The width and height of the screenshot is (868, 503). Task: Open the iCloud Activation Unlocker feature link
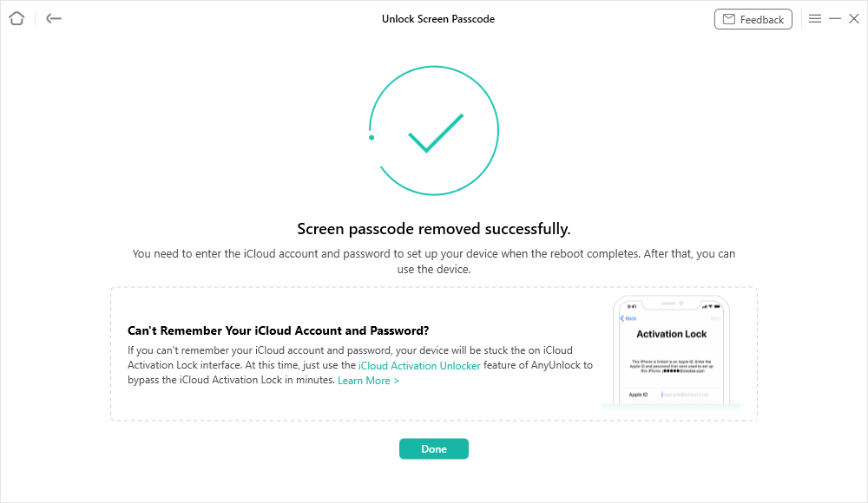tap(419, 365)
